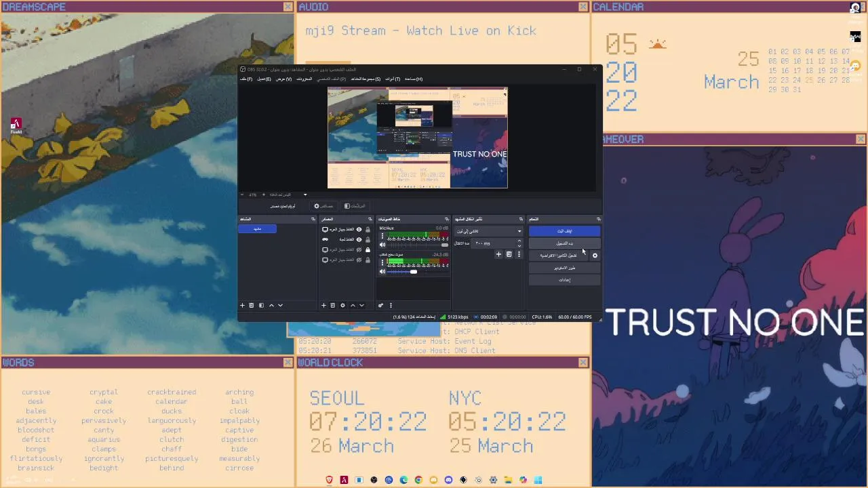Viewport: 868px width, 488px height.
Task: Unlock the third source in Sources list
Action: point(368,249)
